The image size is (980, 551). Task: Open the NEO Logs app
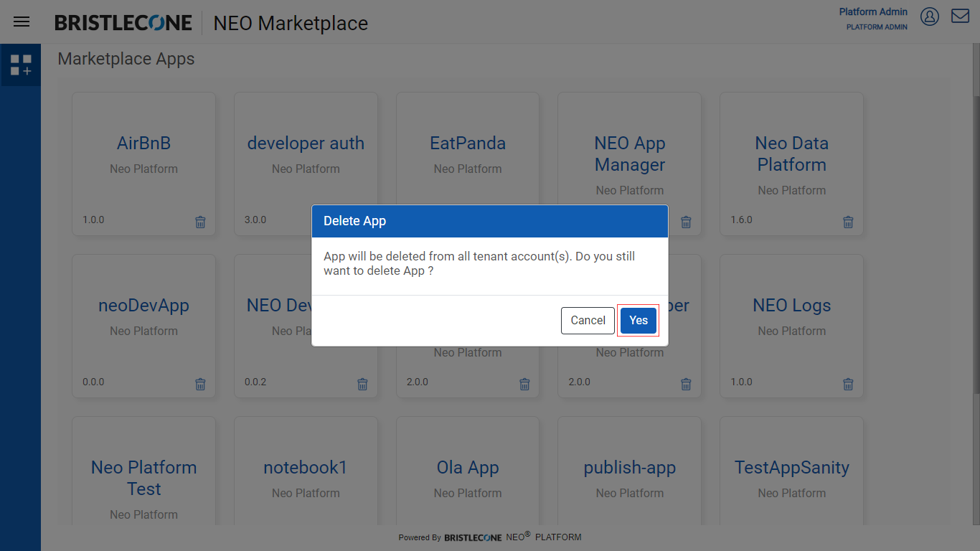coord(792,306)
